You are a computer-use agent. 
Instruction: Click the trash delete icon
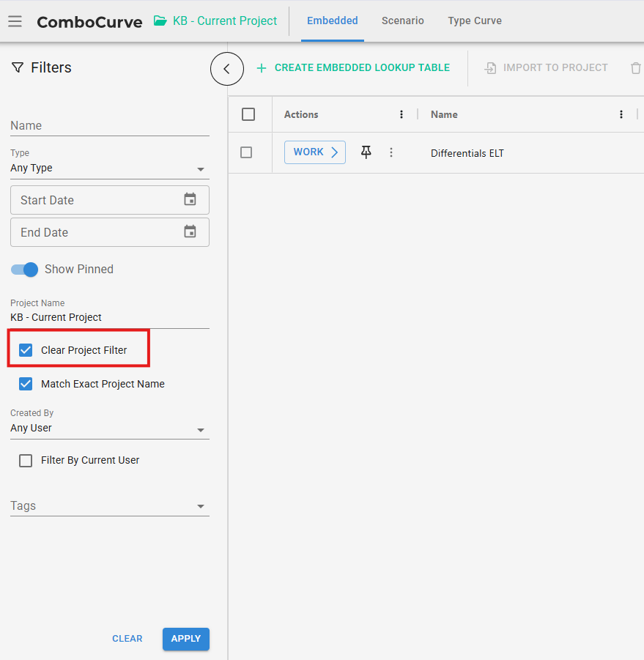635,68
